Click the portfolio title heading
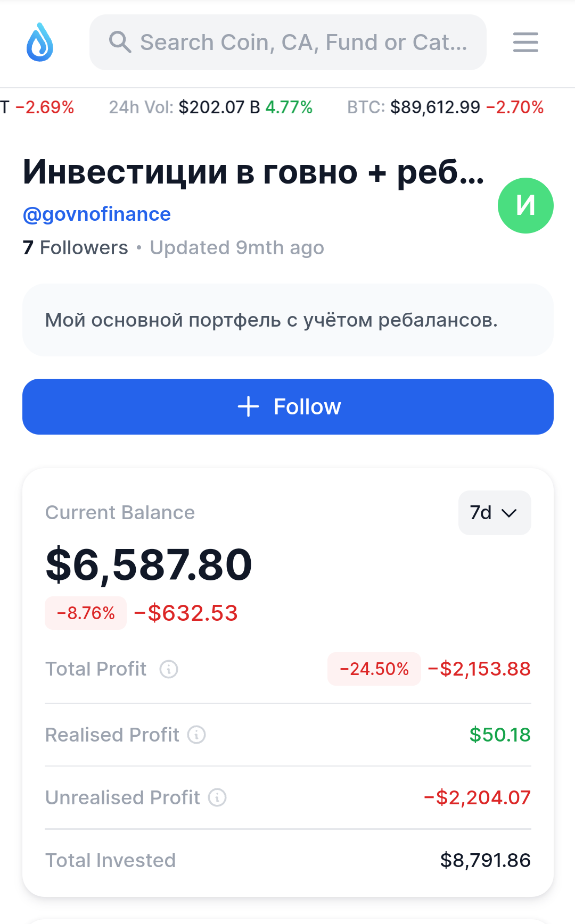575x924 pixels. 253,172
